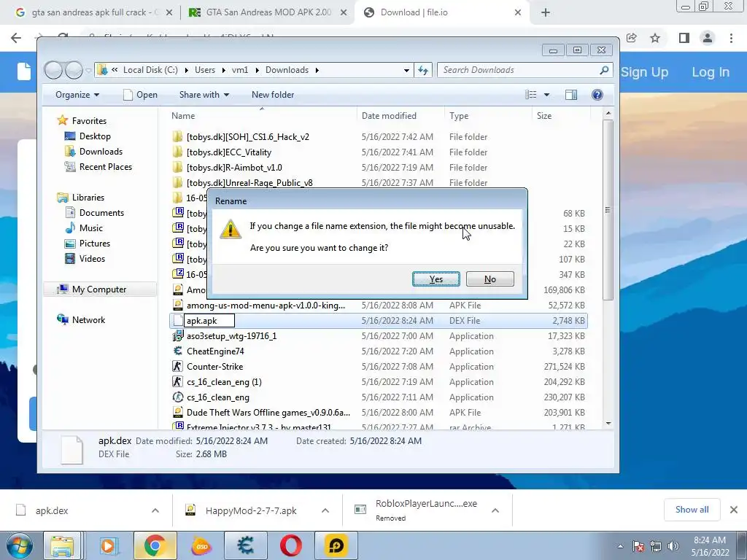Create a New folder
This screenshot has height=560, width=747.
tap(273, 95)
